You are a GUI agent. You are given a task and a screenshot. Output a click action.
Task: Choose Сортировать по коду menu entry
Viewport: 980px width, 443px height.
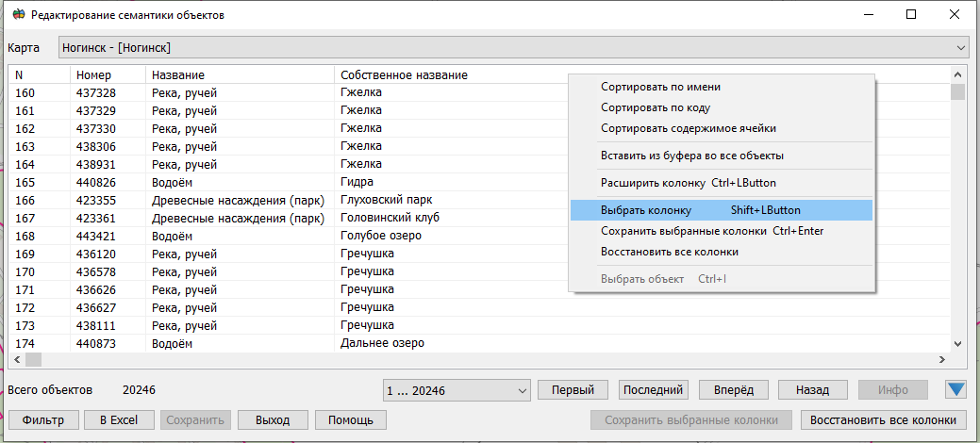tap(655, 107)
